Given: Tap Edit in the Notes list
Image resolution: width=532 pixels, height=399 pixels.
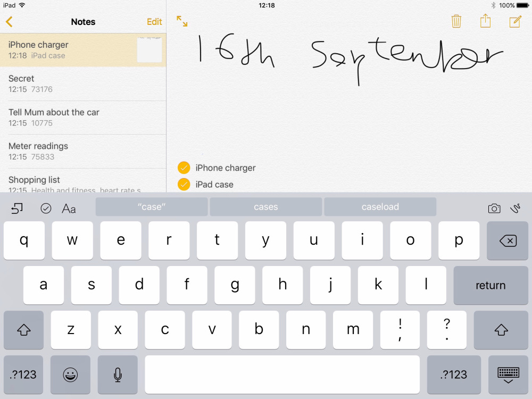Looking at the screenshot, I should coord(154,22).
